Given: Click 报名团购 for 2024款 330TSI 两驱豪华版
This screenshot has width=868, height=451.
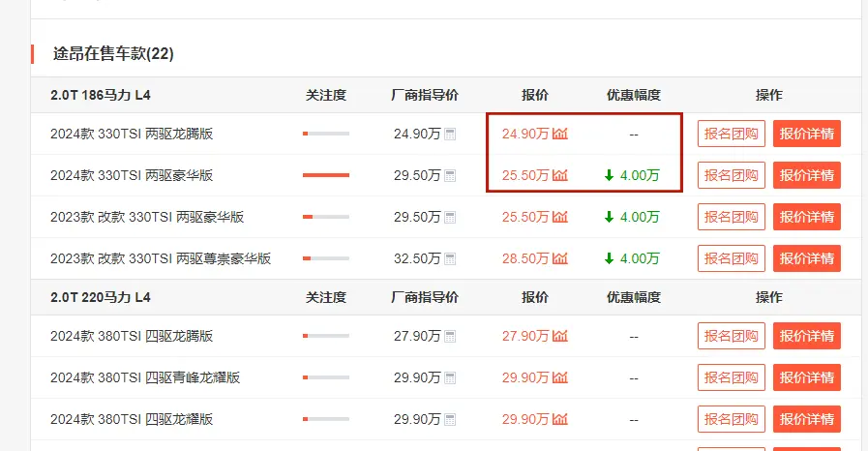Looking at the screenshot, I should tap(732, 175).
